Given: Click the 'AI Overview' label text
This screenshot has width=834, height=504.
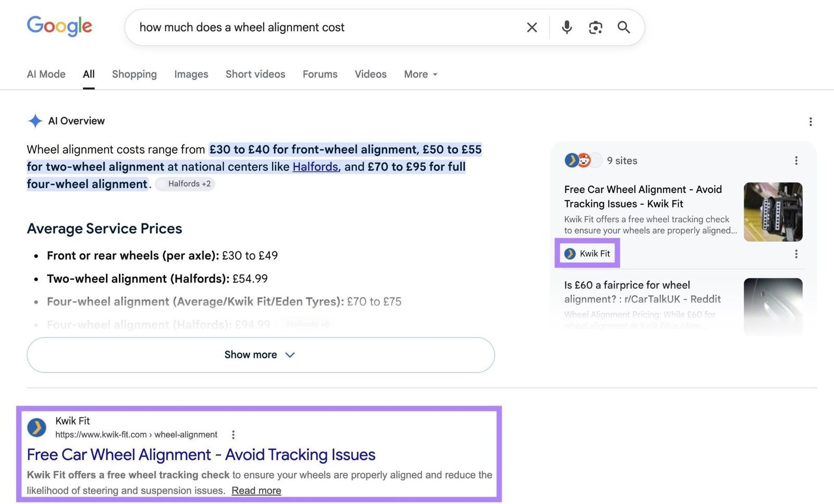Looking at the screenshot, I should pos(76,121).
